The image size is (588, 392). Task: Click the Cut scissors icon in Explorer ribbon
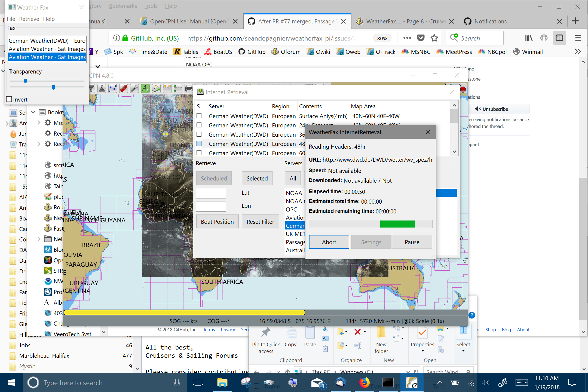click(325, 329)
